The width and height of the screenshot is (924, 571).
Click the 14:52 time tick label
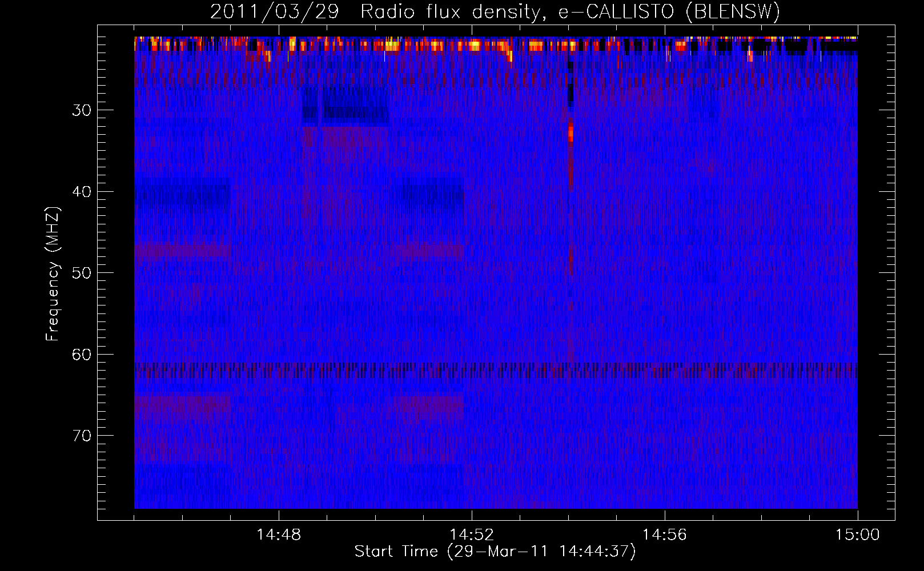tap(472, 535)
